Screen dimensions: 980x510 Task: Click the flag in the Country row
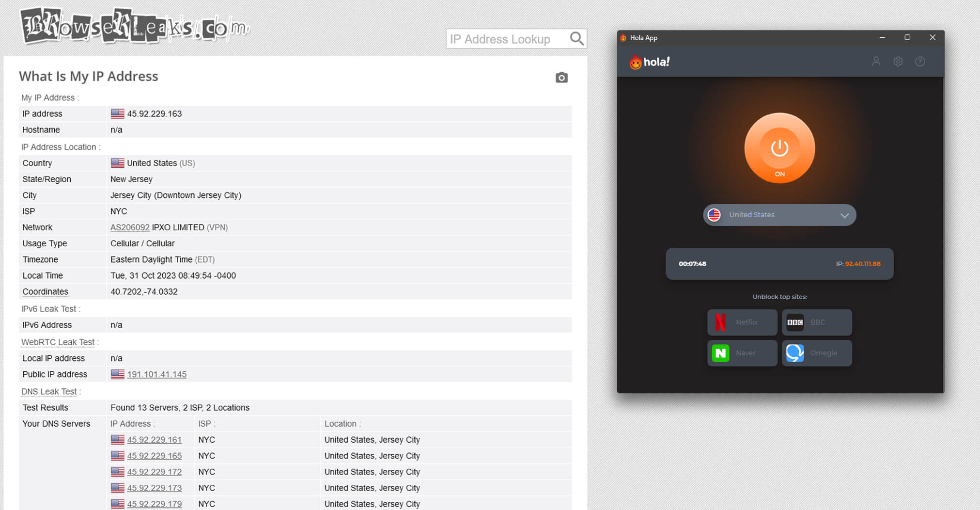click(x=117, y=163)
